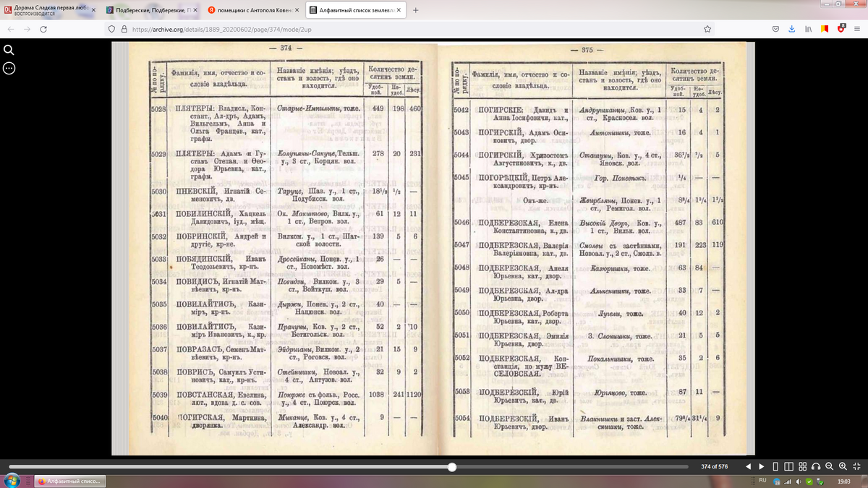This screenshot has width=868, height=488.
Task: Close the Дорама Сладкая первая любовь tab
Action: [93, 11]
